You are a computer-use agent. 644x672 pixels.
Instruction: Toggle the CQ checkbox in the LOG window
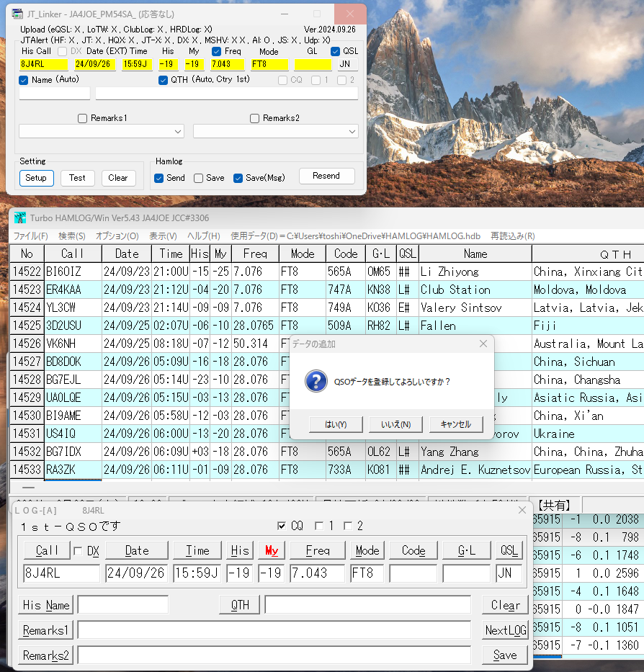[x=282, y=526]
